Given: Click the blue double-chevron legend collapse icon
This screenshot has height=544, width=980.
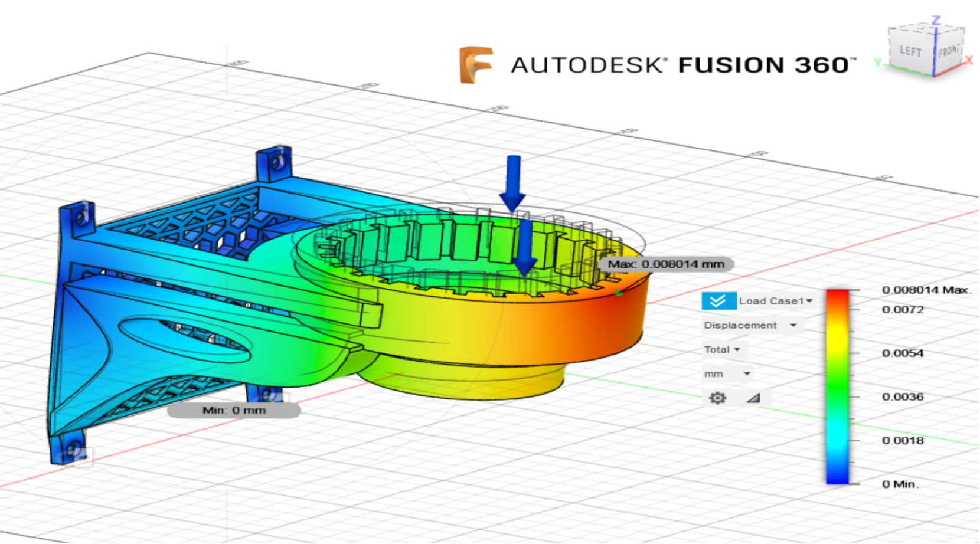Looking at the screenshot, I should 718,301.
